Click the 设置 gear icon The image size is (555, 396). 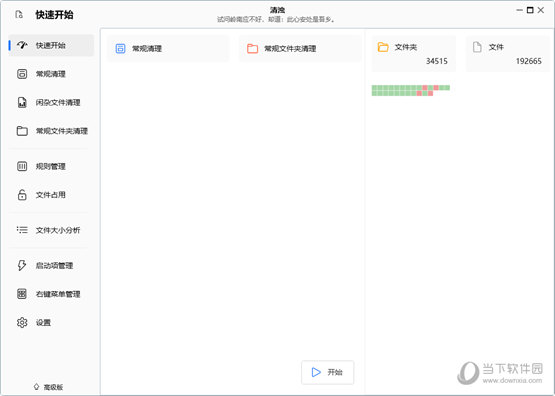22,322
